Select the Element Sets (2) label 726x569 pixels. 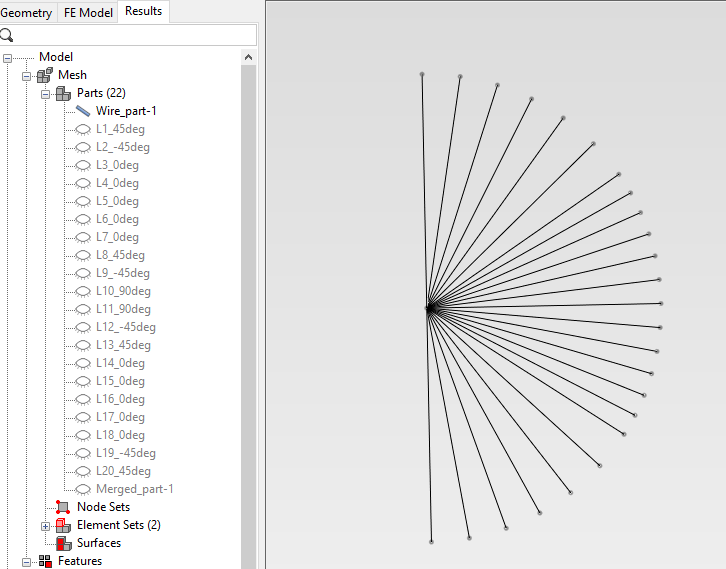tap(119, 525)
